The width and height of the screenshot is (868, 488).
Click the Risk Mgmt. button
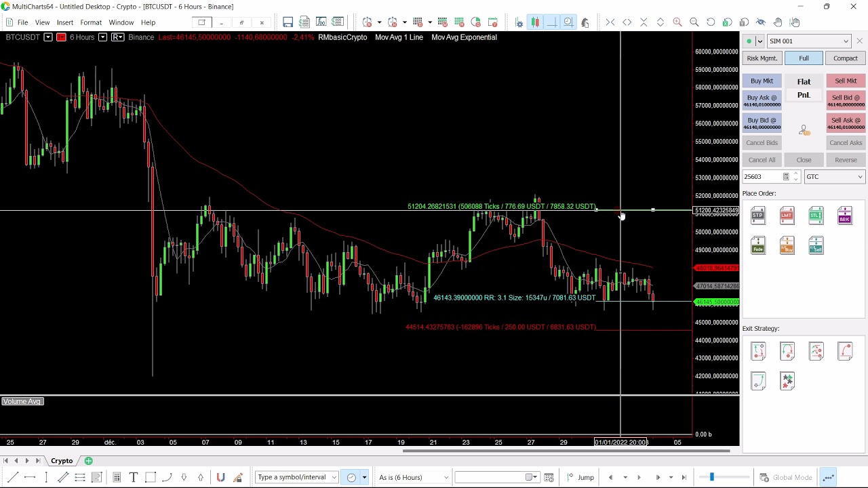[762, 58]
